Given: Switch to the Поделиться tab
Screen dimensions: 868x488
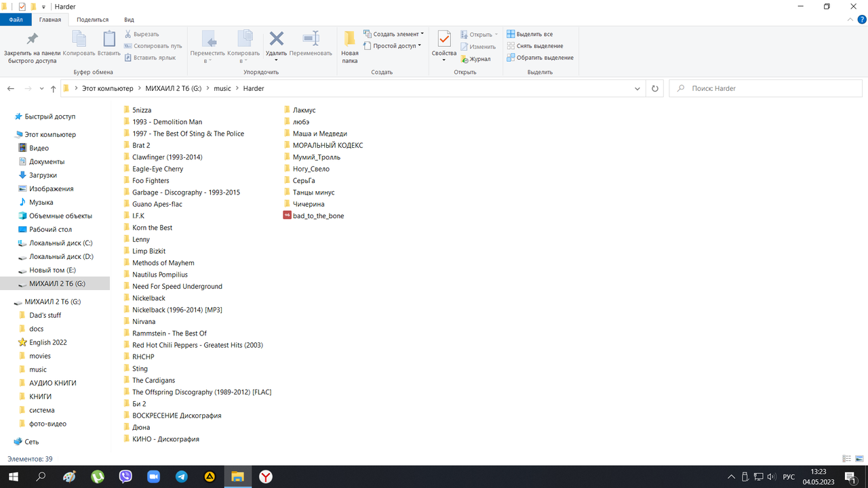Looking at the screenshot, I should click(93, 20).
